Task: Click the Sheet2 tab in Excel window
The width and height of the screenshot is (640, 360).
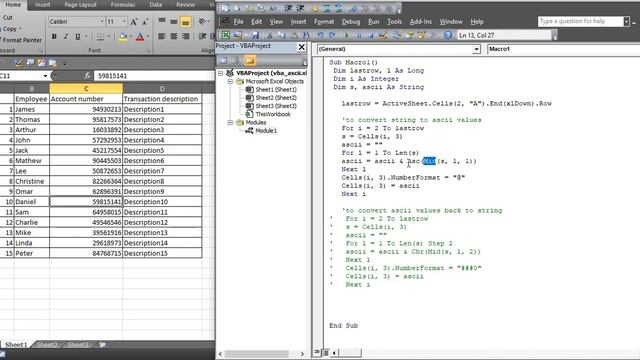Action: [x=47, y=345]
